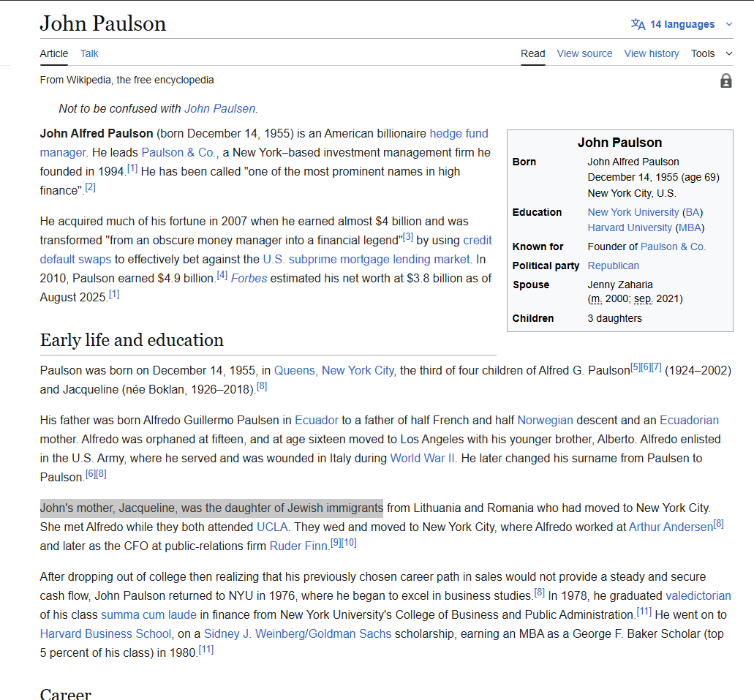Click the language translate icon
The height and width of the screenshot is (700, 754).
(638, 24)
